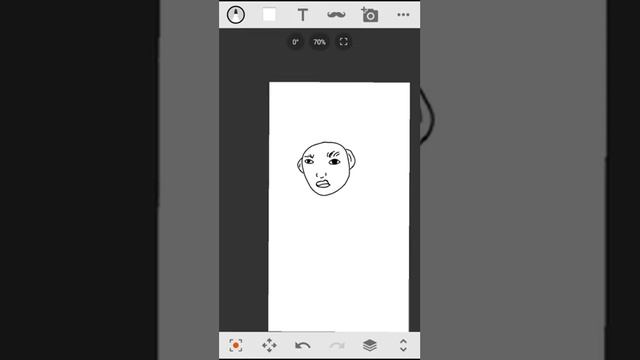640x360 pixels.
Task: Expand the toolbar with up-down chevrons
Action: point(403,345)
